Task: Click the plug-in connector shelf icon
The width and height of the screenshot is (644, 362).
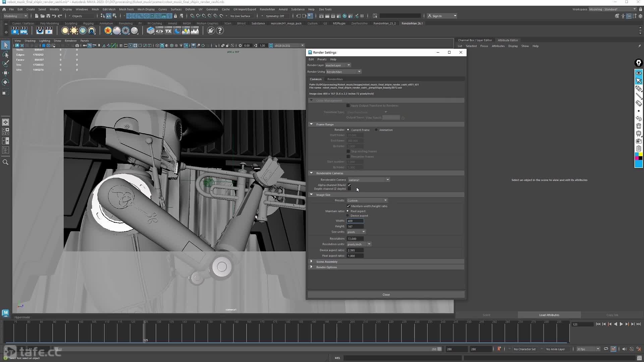Action: click(211, 31)
